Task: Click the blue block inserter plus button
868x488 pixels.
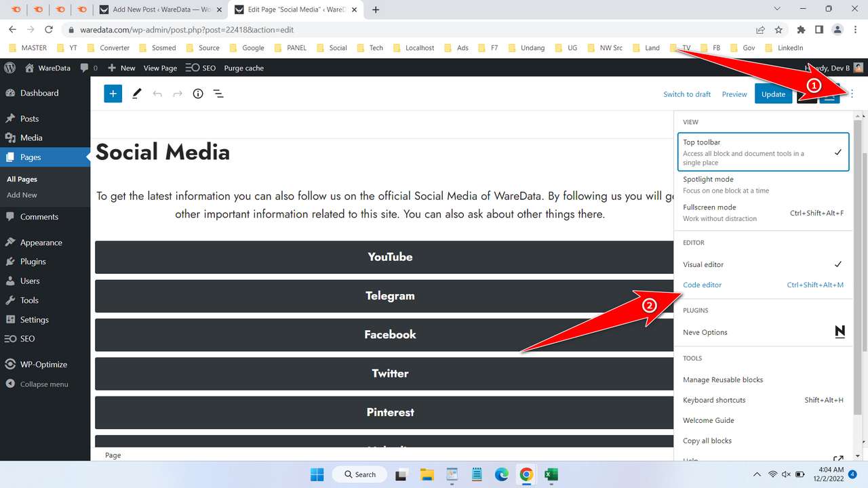Action: click(x=113, y=94)
